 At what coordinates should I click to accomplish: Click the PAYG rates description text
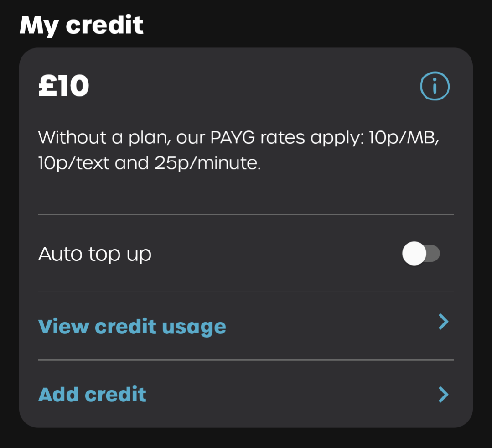point(238,151)
